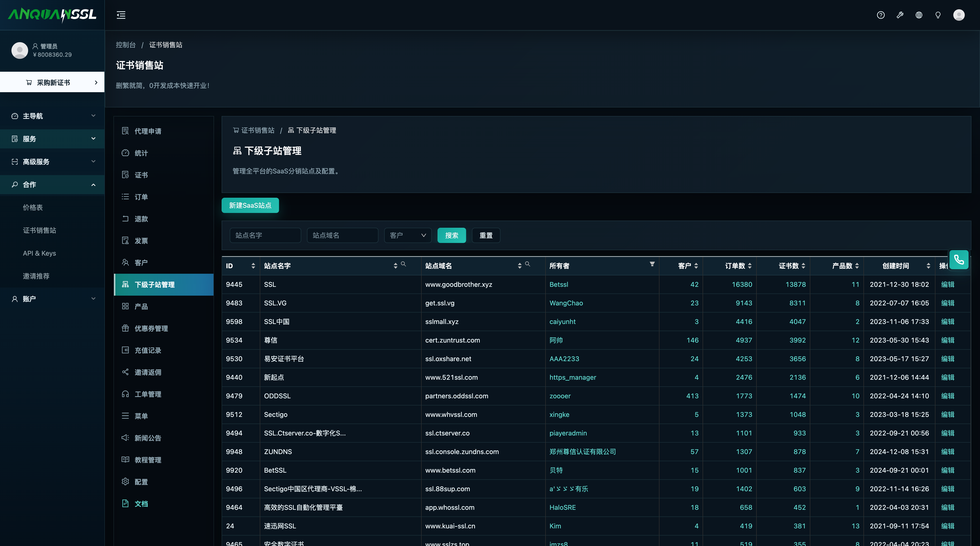The image size is (980, 546).
Task: Expand the 高级服务 sidebar section
Action: click(x=52, y=162)
